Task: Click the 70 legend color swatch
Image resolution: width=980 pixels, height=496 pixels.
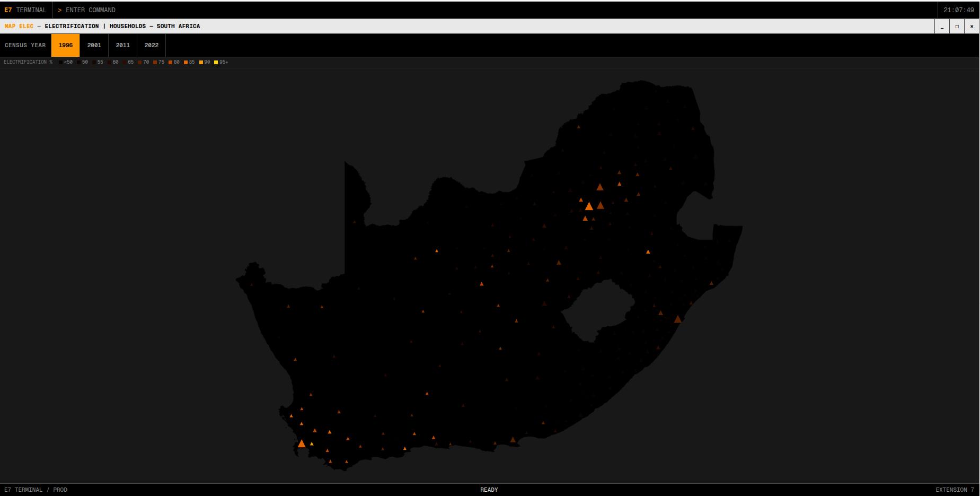Action: pos(140,62)
